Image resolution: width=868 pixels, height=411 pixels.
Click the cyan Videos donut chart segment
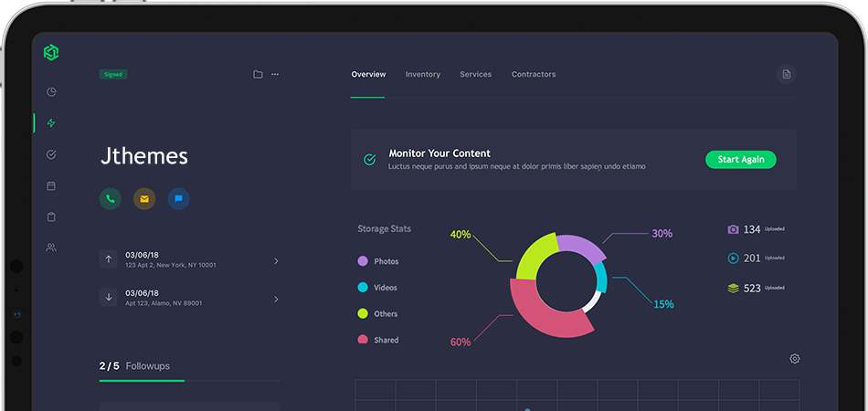pos(601,278)
